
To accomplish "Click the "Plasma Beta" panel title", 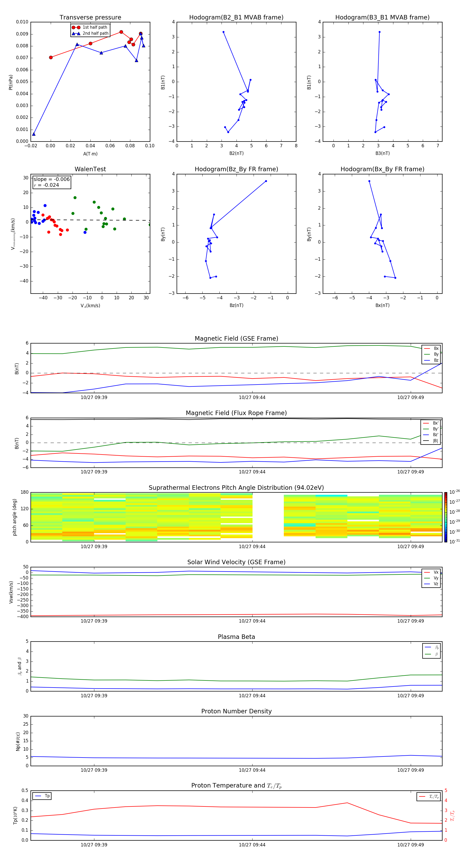I will point(236,637).
